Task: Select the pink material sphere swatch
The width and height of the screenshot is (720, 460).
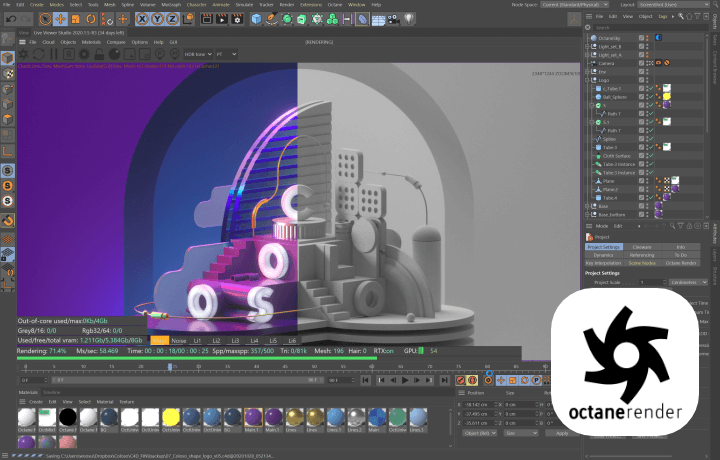Action: (68, 442)
